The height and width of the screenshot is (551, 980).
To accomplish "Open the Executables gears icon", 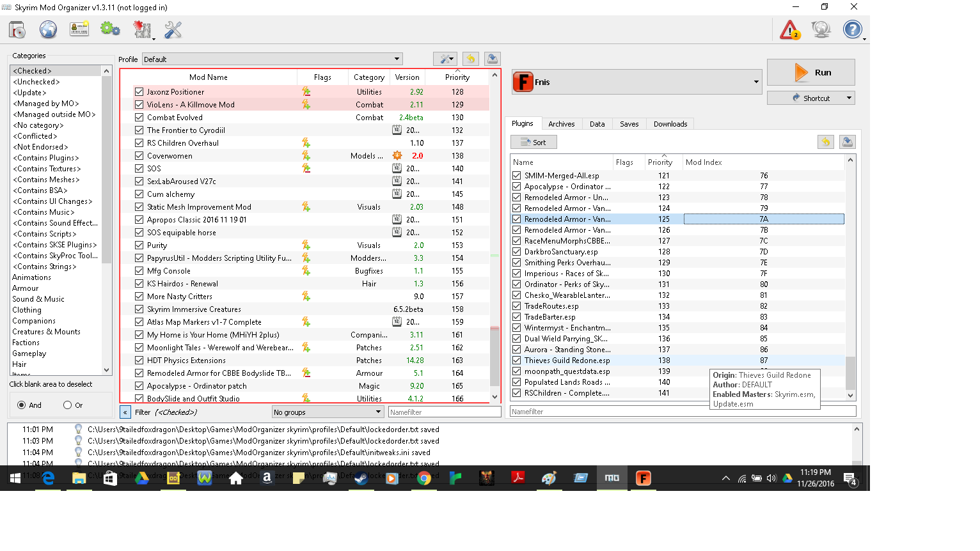I will 110,29.
